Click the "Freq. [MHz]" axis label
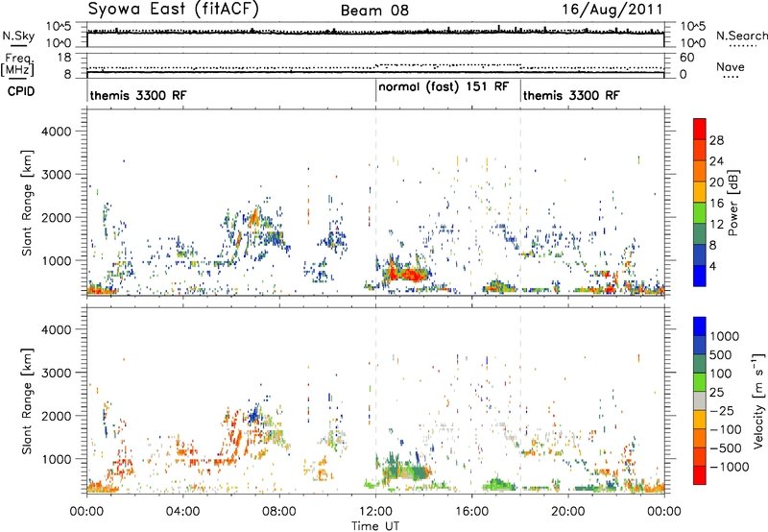Screen dimensions: 768x532 click(17, 64)
